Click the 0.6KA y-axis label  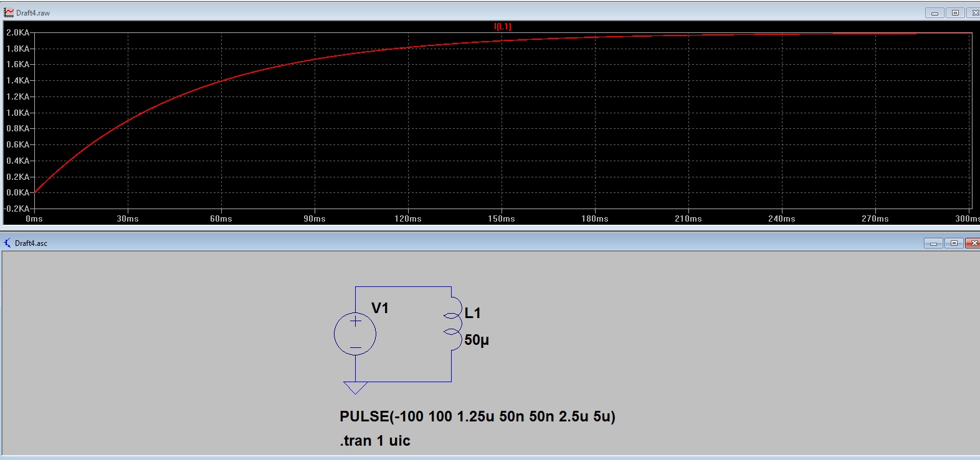[x=17, y=144]
